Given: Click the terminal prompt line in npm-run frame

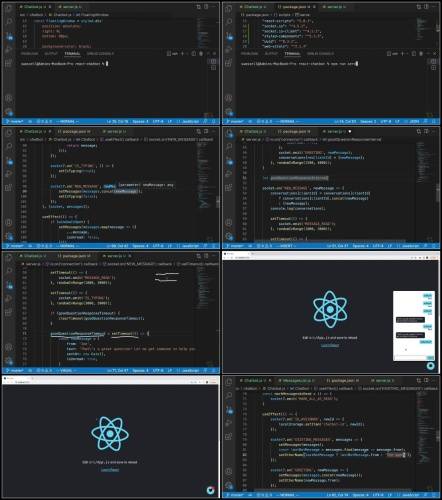Looking at the screenshot, I should [299, 63].
